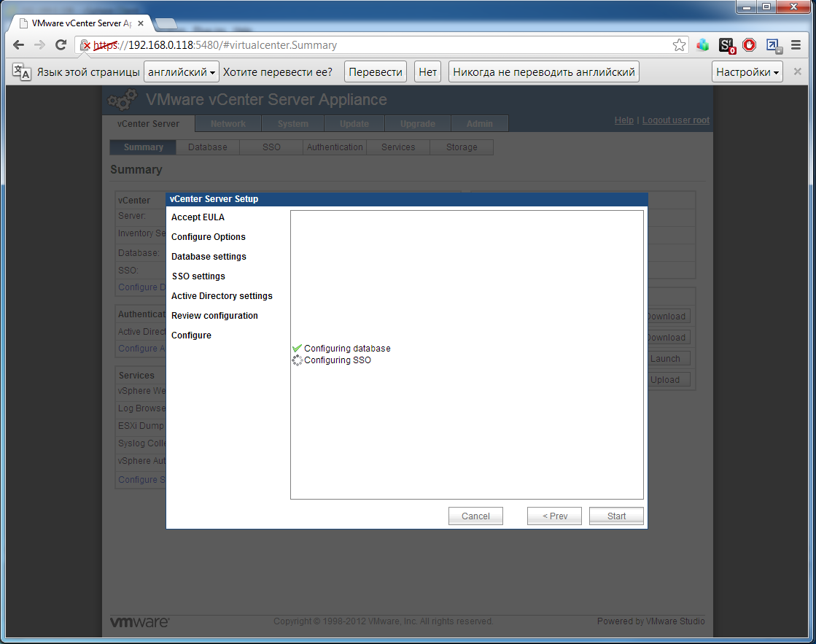Click the address bar URL field
Viewport: 816px width, 644px height.
click(380, 45)
